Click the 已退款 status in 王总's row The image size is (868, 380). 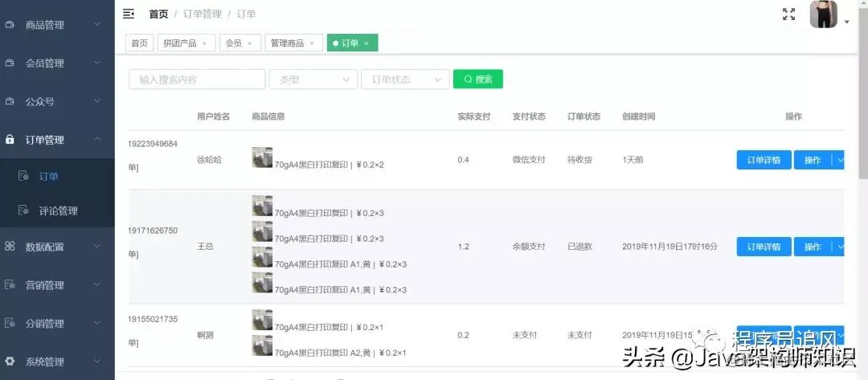(x=579, y=247)
